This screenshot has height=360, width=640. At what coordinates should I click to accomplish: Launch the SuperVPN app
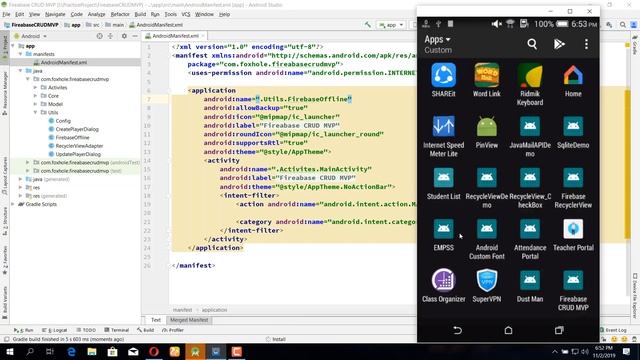[487, 280]
